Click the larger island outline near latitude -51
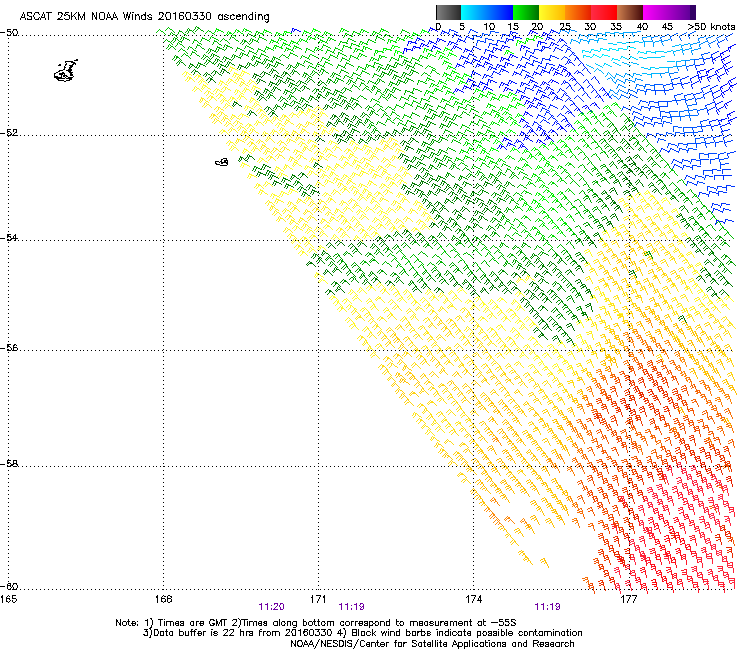Screen dimensions: 740x650 coord(66,71)
